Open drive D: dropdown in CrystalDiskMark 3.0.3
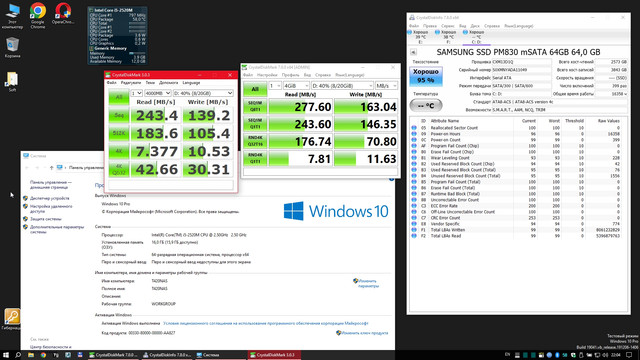Image resolution: width=640 pixels, height=360 pixels. tap(203, 93)
